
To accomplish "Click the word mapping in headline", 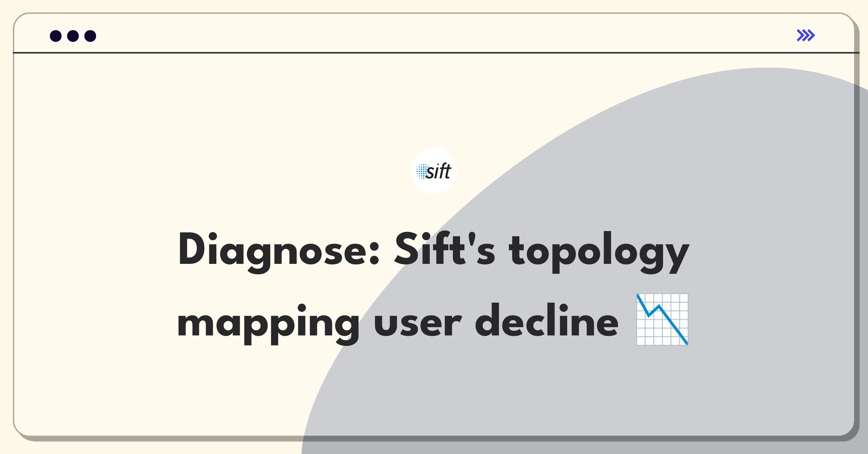I will coord(268,324).
